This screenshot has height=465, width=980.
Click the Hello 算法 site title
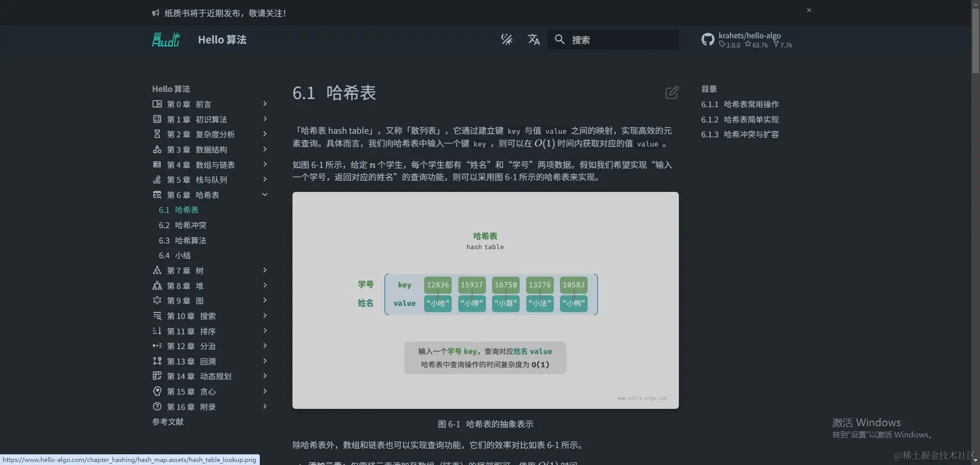(x=222, y=39)
